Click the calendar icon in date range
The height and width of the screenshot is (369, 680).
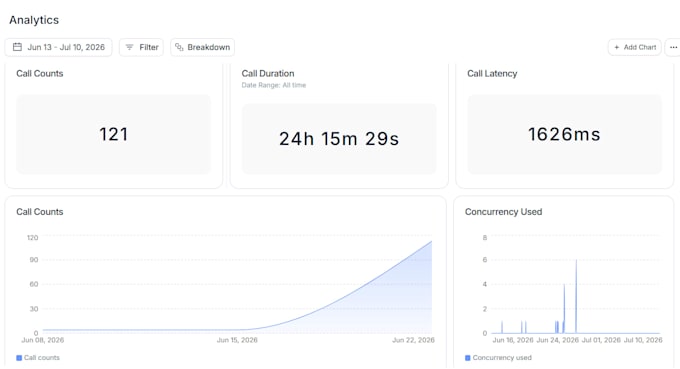17,47
